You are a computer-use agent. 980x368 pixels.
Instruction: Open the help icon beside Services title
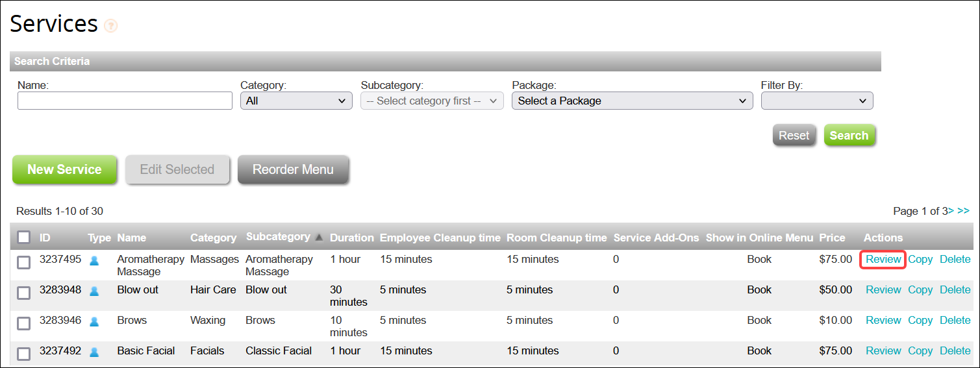click(111, 26)
